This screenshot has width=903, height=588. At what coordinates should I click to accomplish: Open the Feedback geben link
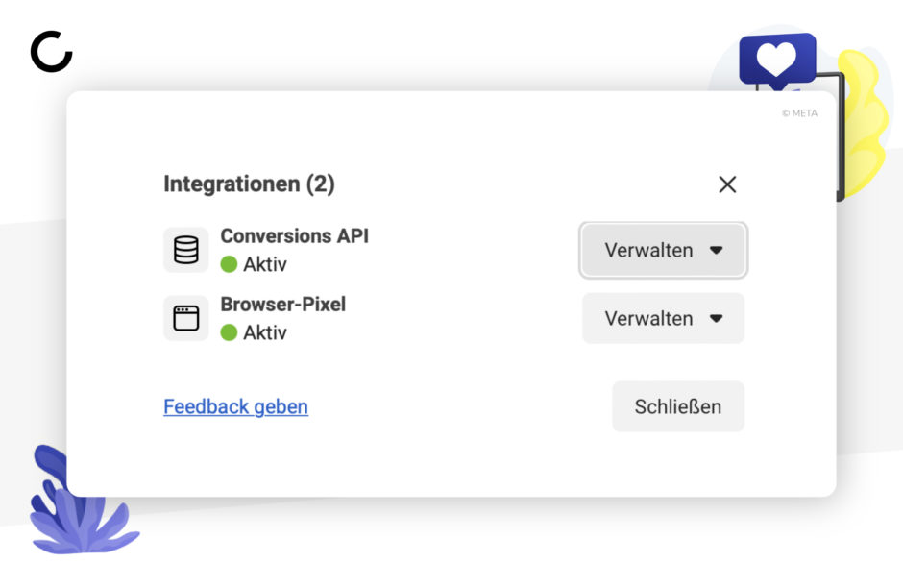[235, 406]
